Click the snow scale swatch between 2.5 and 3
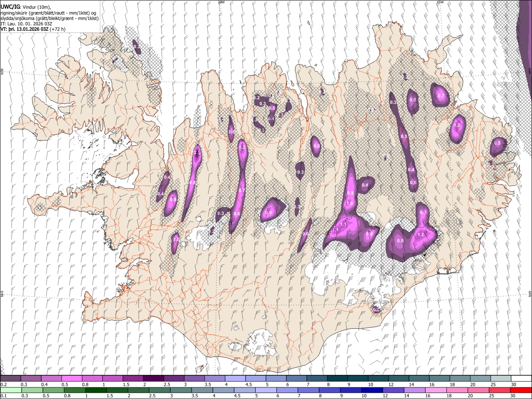Viewport: 532px width, 399px height. [x=174, y=378]
